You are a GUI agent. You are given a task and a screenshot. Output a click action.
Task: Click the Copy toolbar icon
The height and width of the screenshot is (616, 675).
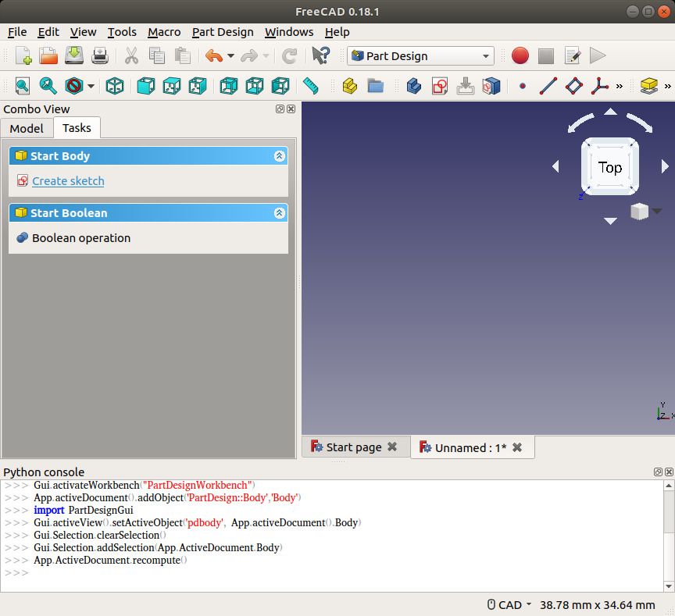157,56
